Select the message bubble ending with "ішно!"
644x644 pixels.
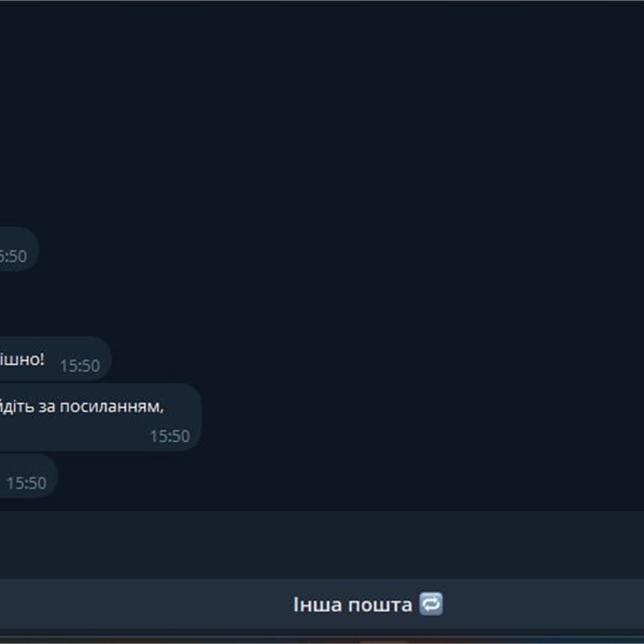point(55,359)
